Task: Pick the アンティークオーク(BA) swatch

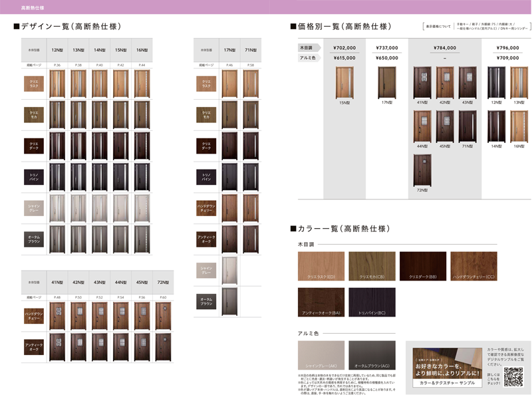Action: pyautogui.click(x=321, y=302)
